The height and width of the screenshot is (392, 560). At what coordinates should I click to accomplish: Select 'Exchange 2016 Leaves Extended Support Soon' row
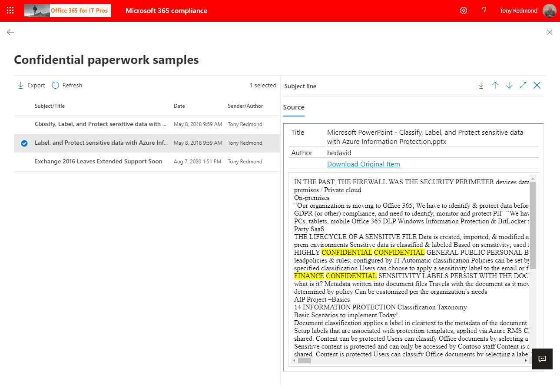(x=147, y=162)
